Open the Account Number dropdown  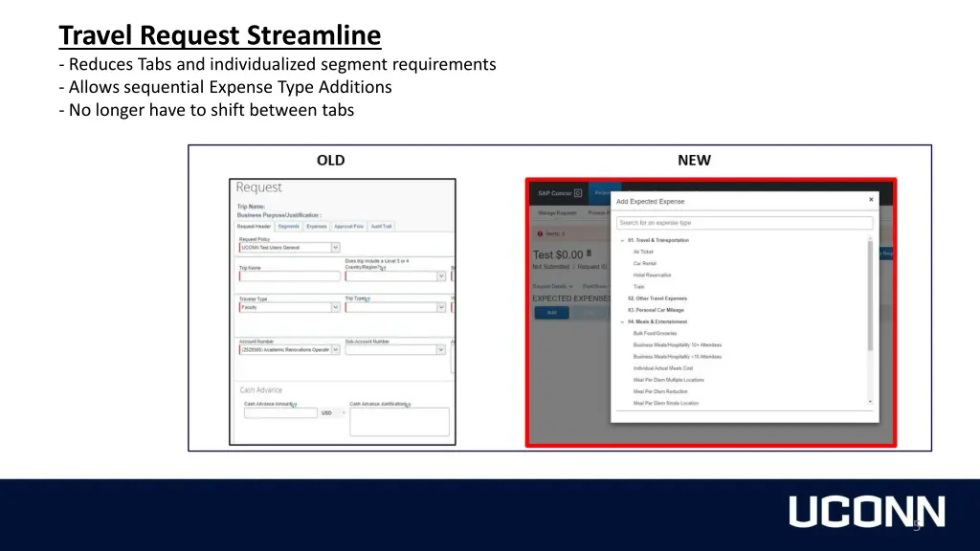click(335, 350)
